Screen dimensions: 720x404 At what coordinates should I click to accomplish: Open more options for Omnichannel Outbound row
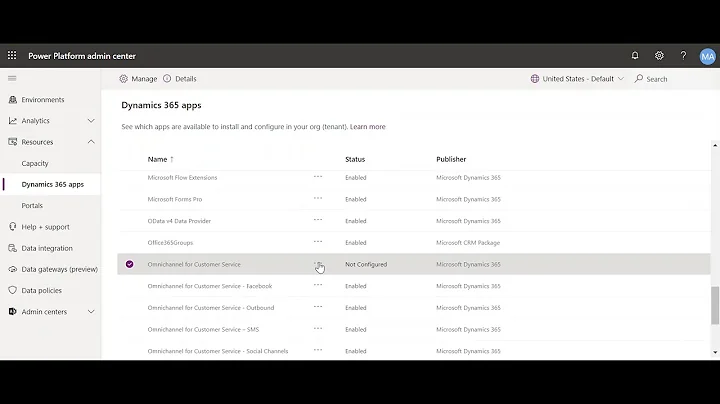point(318,307)
